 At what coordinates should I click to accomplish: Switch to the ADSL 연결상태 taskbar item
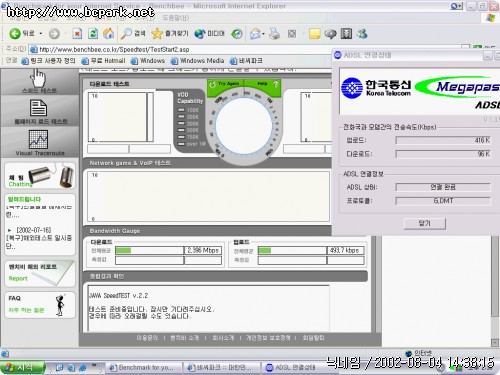291,367
